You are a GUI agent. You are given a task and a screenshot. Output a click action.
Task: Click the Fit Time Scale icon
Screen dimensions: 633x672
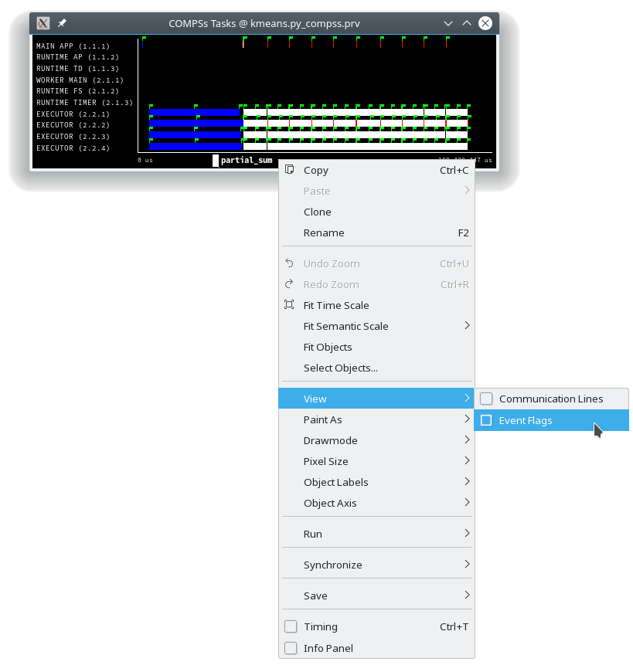290,304
